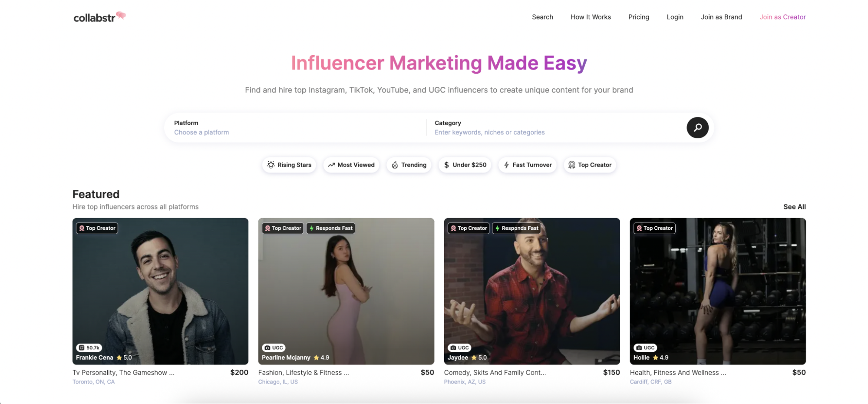Select the Fast Turnover lightning filter
Viewport: 868px width, 404px height.
tap(527, 165)
